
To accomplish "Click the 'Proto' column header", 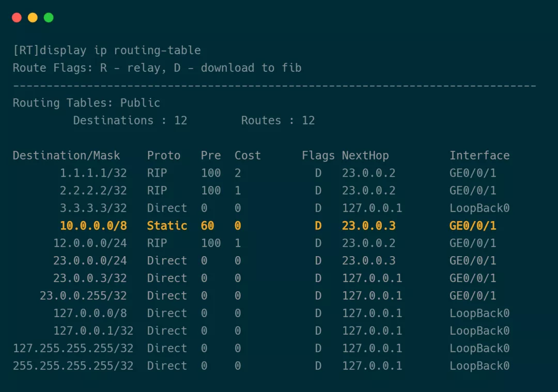I will pos(164,155).
